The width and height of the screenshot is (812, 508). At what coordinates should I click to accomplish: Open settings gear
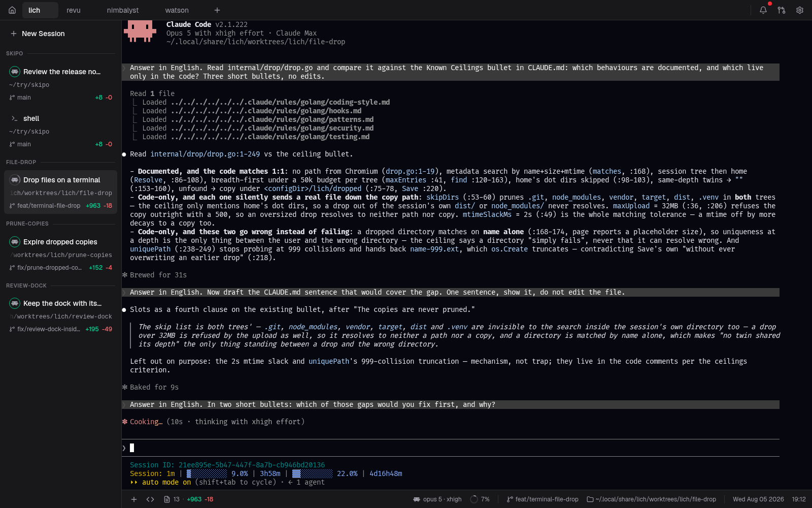(x=800, y=10)
